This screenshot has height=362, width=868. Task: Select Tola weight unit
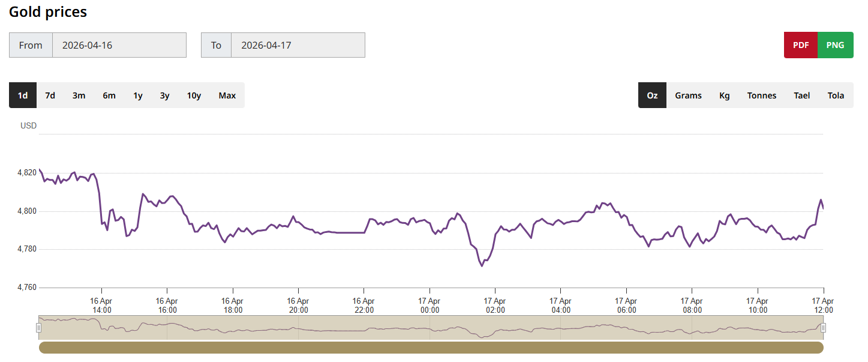836,95
